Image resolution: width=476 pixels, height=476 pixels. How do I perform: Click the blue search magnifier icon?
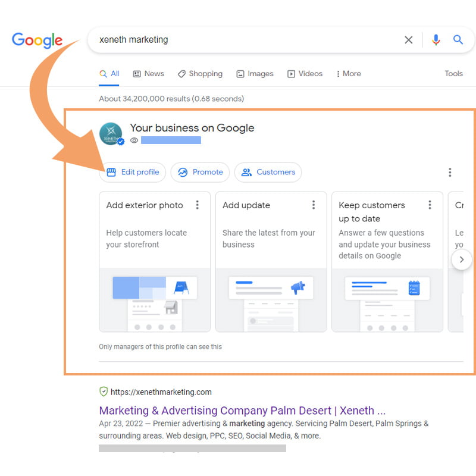click(458, 40)
